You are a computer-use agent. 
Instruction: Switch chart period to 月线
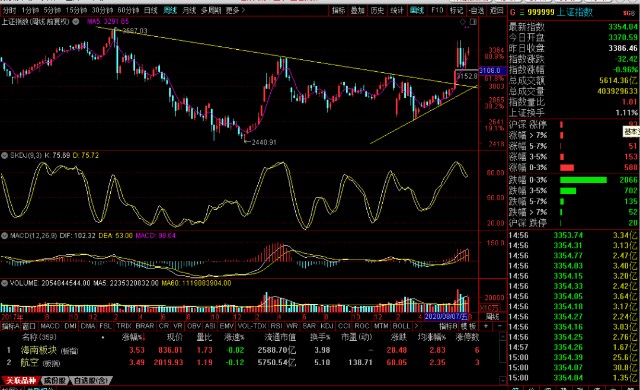189,10
